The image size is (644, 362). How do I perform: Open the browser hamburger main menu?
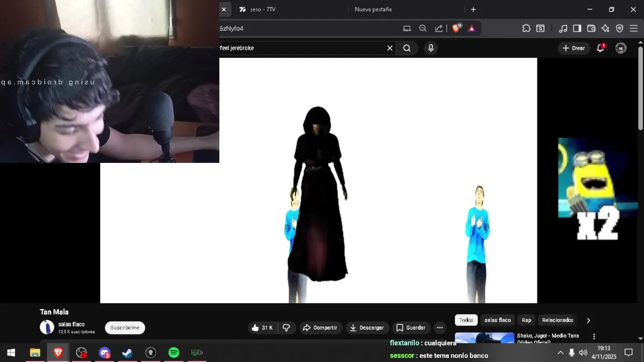pyautogui.click(x=633, y=29)
